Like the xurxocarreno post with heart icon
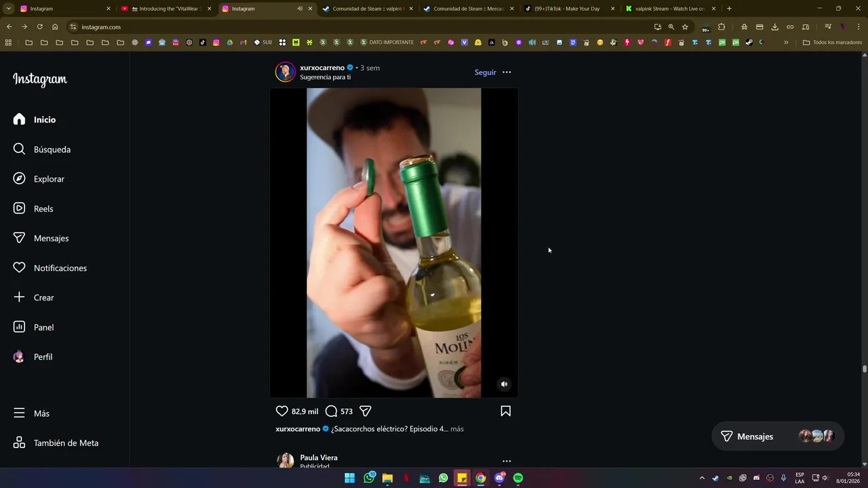The width and height of the screenshot is (868, 488). point(282,411)
